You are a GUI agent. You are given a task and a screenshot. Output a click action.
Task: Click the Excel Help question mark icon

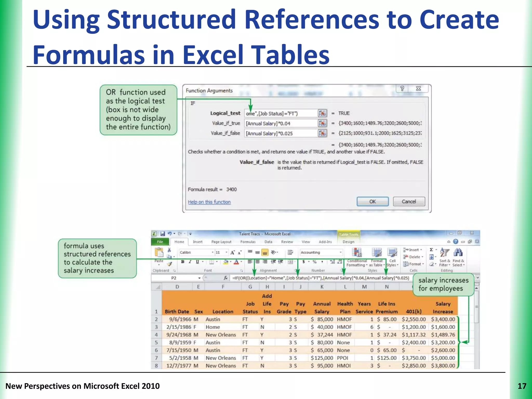point(456,242)
